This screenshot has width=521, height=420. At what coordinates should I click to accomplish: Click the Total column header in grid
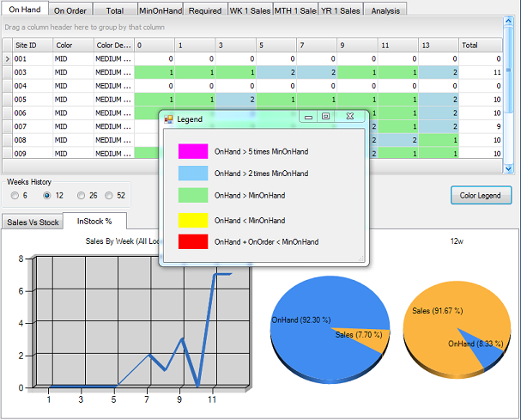[480, 46]
